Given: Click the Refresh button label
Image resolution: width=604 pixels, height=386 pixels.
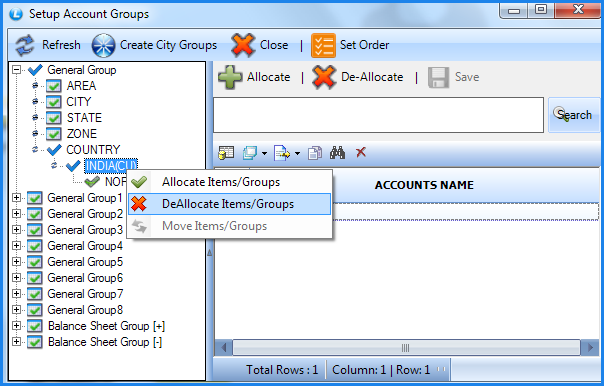Looking at the screenshot, I should (x=61, y=45).
